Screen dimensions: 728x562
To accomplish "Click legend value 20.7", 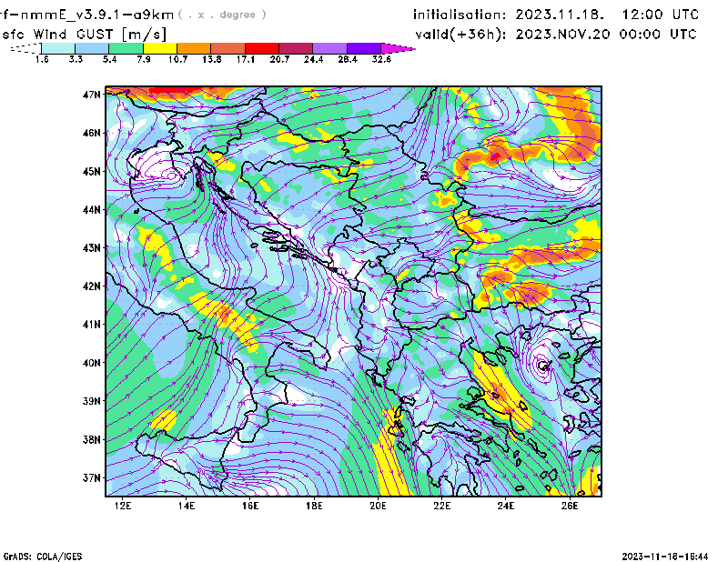I will click(x=279, y=59).
